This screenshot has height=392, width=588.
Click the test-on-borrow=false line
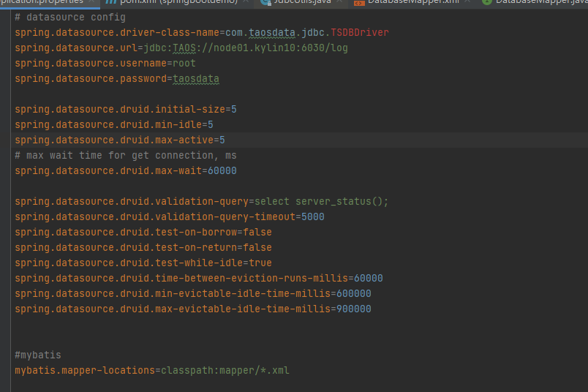coord(143,233)
